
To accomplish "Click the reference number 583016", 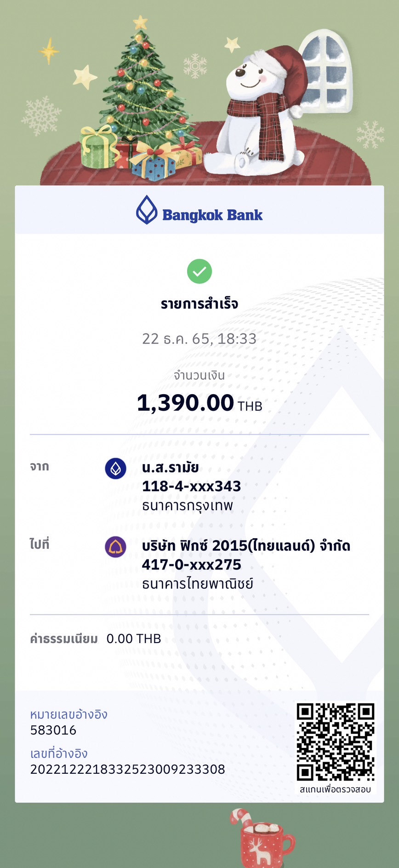I will [x=53, y=730].
